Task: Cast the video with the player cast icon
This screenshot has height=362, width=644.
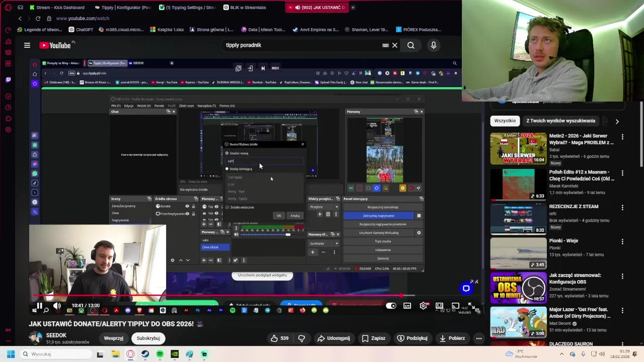Action: (455, 306)
